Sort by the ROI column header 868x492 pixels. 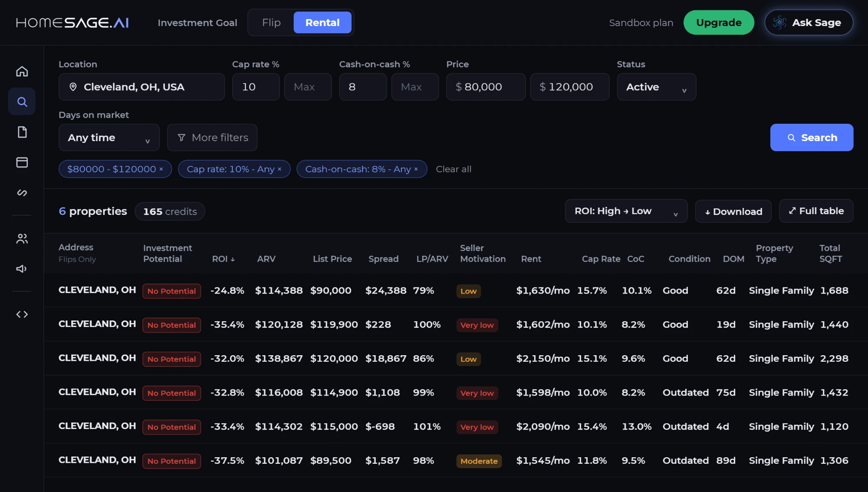(x=223, y=259)
